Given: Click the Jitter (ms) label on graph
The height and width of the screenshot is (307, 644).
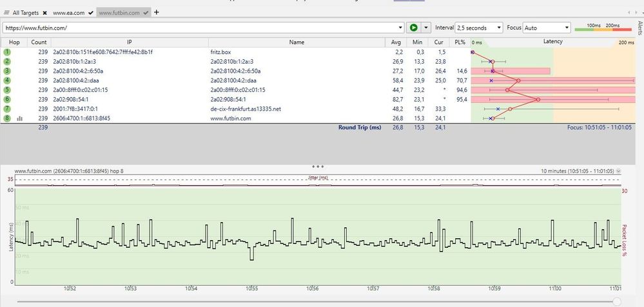Looking at the screenshot, I should [x=318, y=178].
